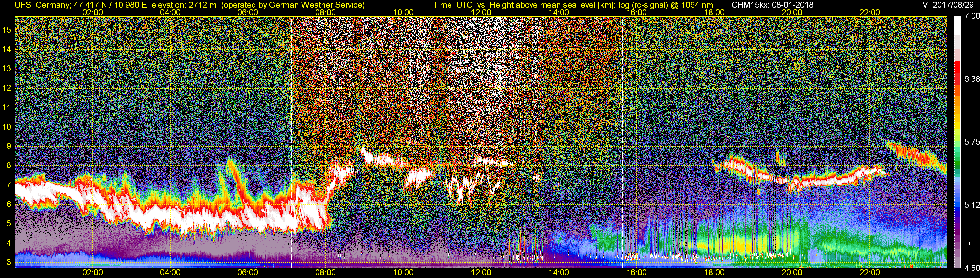
Task: Click the "7." height axis label
Action: (x=9, y=185)
